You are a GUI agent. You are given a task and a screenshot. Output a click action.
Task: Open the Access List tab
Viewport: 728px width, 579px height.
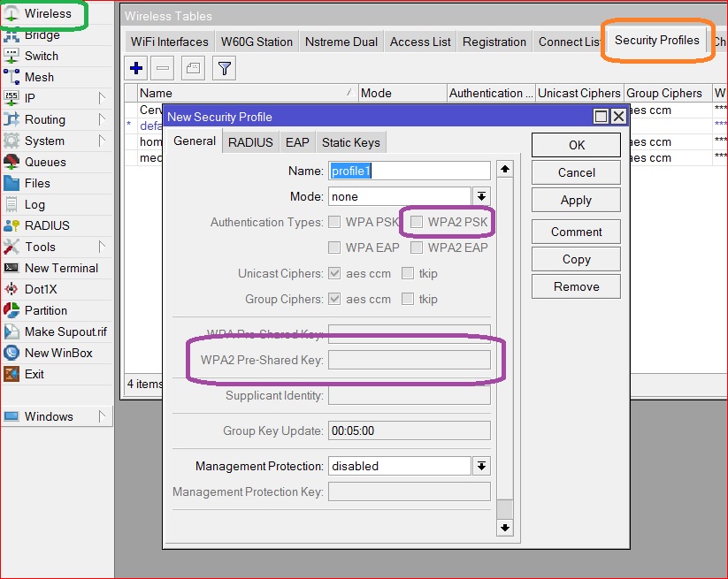tap(420, 42)
